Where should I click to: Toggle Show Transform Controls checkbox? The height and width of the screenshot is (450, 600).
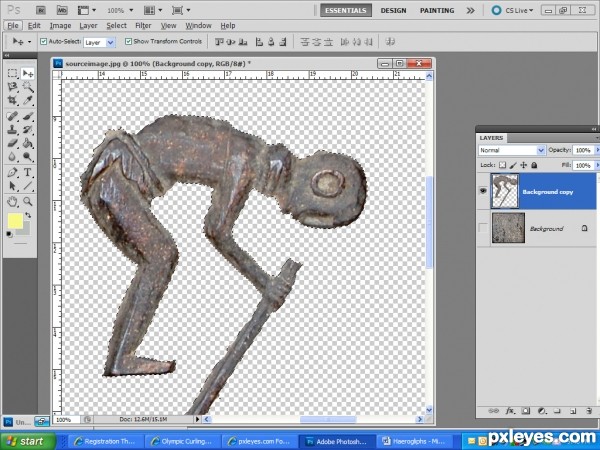(x=129, y=41)
